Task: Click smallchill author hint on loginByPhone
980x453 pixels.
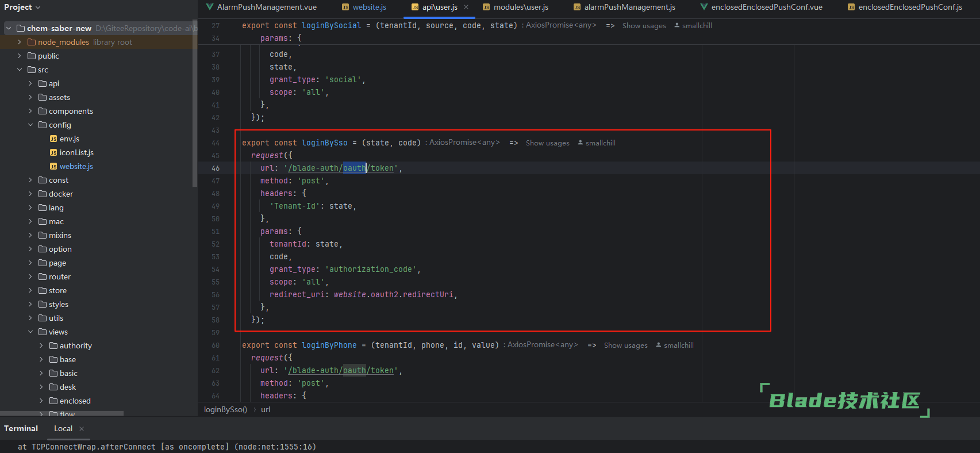Action: [x=675, y=345]
